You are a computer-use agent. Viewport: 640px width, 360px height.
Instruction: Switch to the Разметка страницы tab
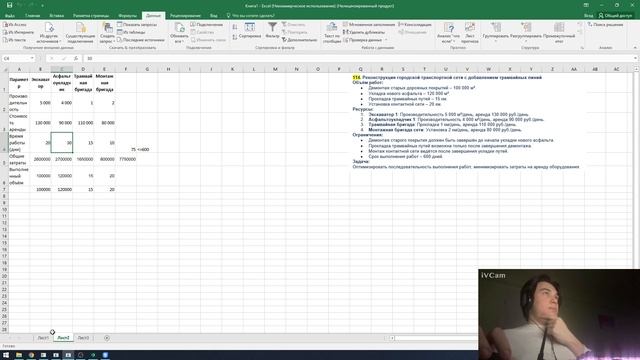click(91, 16)
